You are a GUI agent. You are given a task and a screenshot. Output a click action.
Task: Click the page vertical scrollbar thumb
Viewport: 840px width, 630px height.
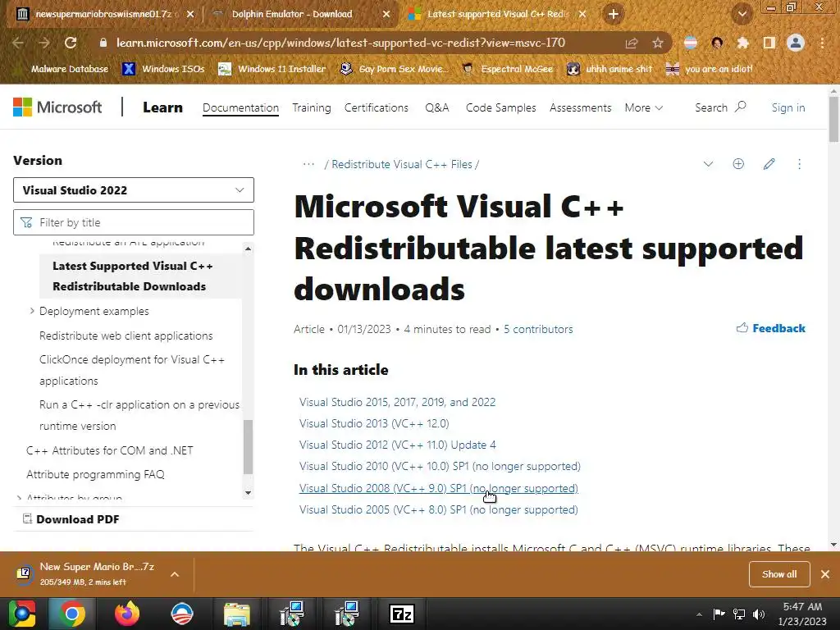(833, 119)
